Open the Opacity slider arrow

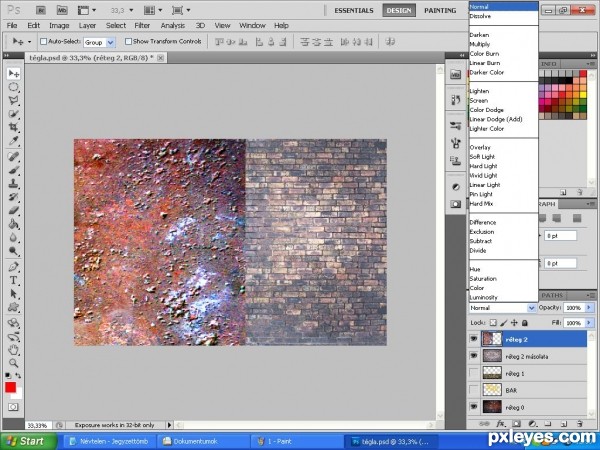[x=589, y=307]
